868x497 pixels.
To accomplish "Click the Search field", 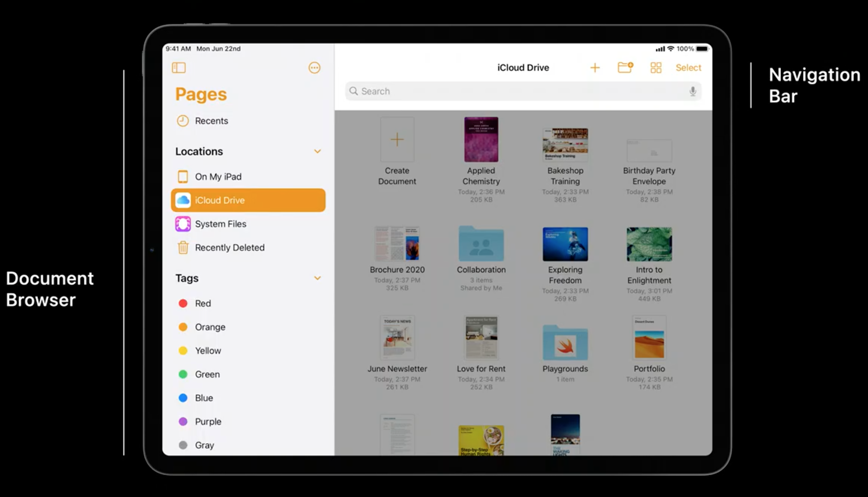I will tap(523, 91).
